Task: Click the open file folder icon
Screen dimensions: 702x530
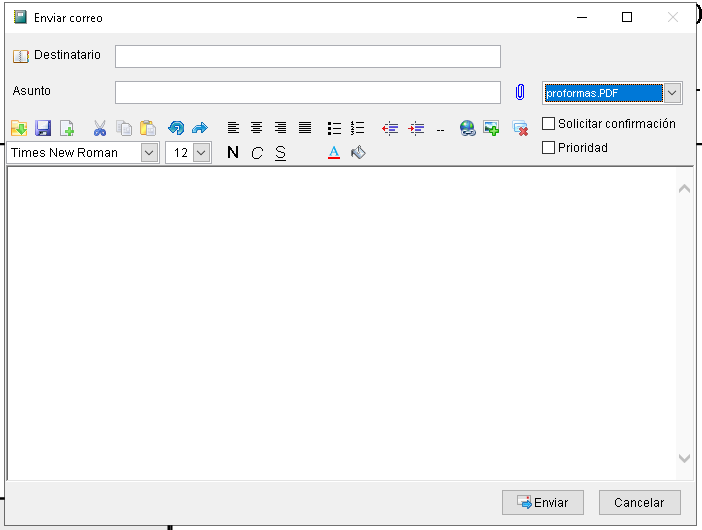Action: [x=19, y=128]
